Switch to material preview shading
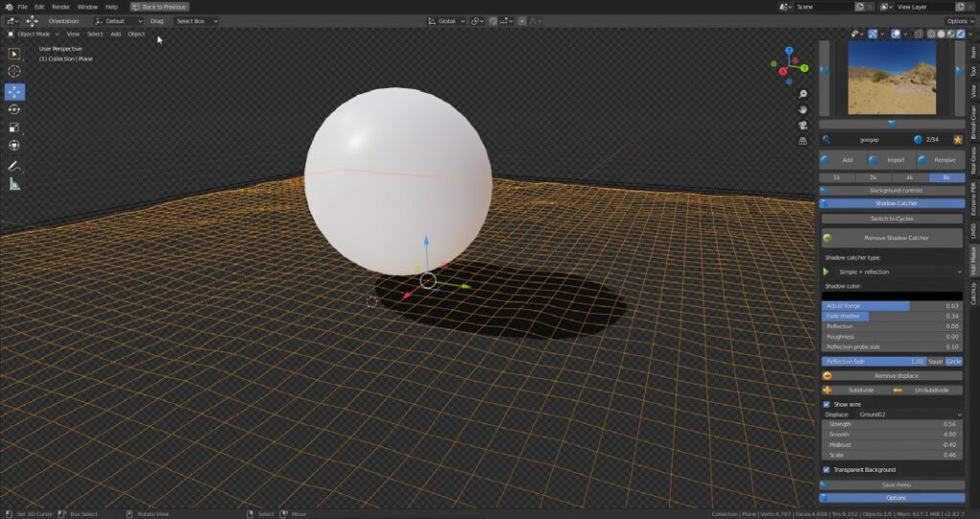 coord(951,34)
